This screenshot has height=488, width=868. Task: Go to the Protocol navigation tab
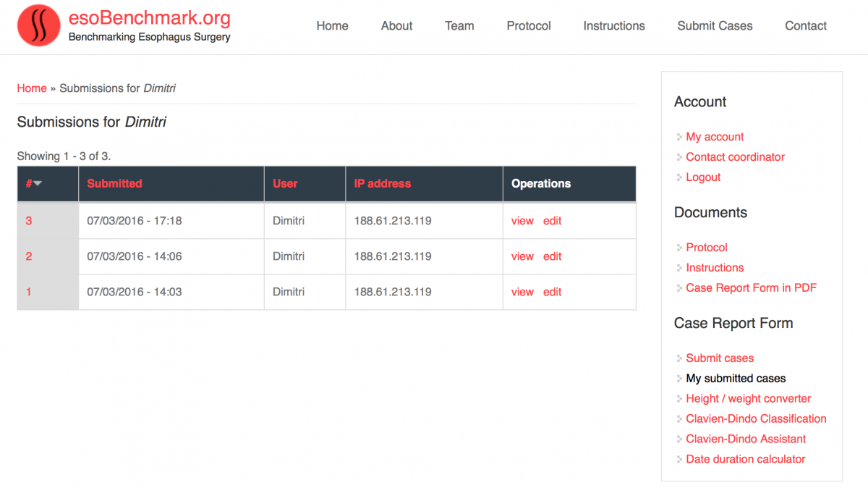(x=528, y=26)
